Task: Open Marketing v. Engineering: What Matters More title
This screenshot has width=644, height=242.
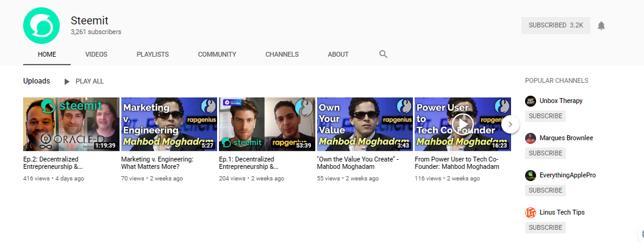Action: coord(157,163)
